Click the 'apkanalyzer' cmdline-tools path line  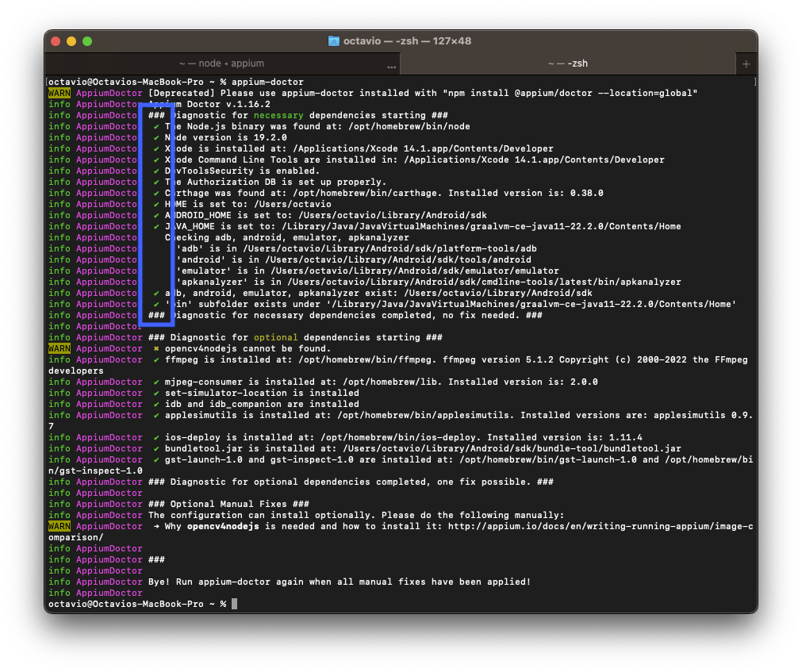(x=428, y=282)
